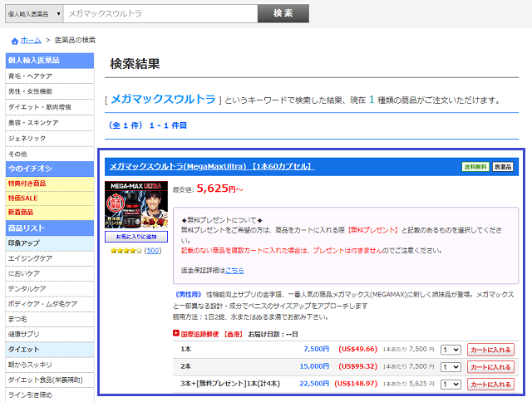The image size is (532, 402).
Task: Click the (US$49.66) price text
Action: 357,349
